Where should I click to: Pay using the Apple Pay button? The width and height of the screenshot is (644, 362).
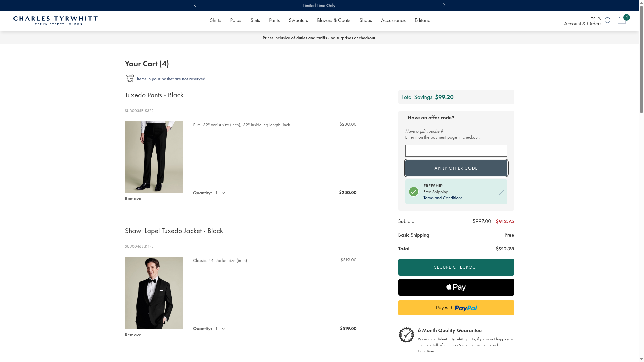tap(456, 287)
